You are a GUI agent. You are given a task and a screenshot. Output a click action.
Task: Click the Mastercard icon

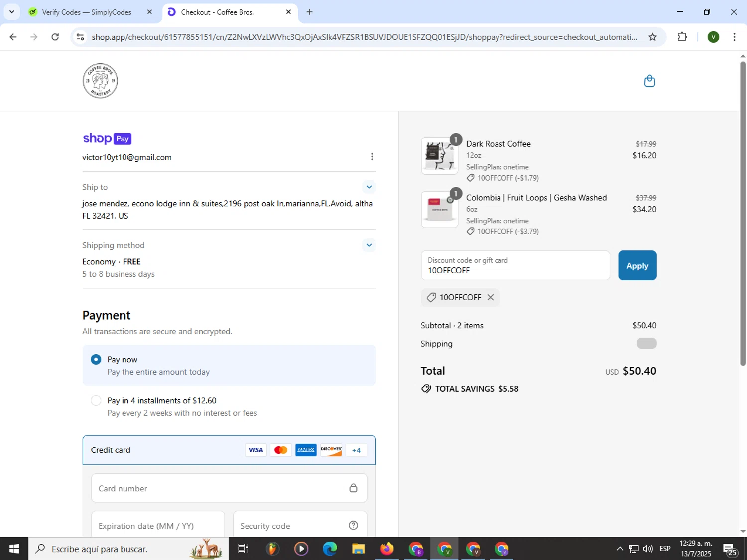tap(281, 450)
